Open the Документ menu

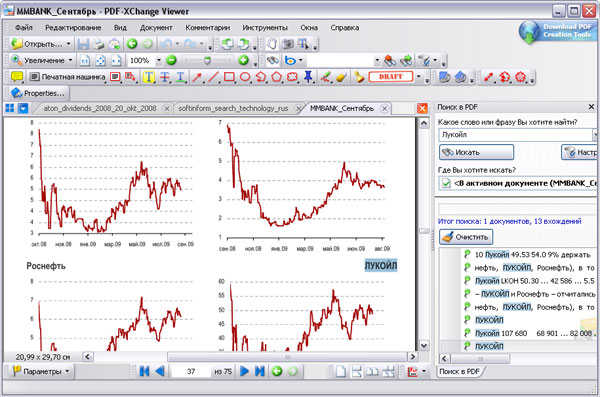[x=156, y=28]
